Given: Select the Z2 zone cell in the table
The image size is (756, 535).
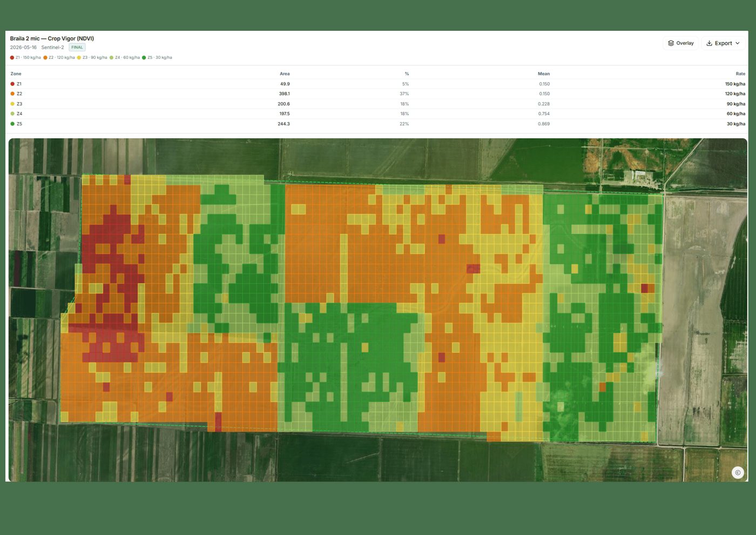Looking at the screenshot, I should click(x=16, y=94).
